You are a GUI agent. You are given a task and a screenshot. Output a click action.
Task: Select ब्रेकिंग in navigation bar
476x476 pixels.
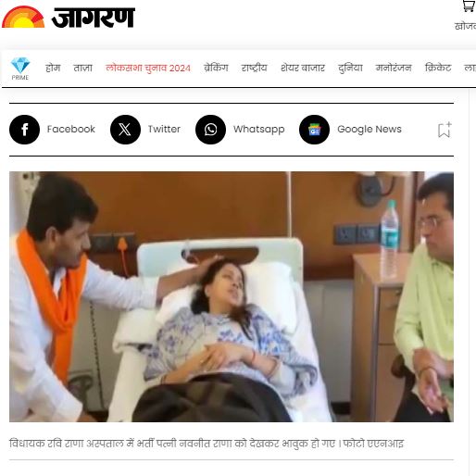coord(216,68)
